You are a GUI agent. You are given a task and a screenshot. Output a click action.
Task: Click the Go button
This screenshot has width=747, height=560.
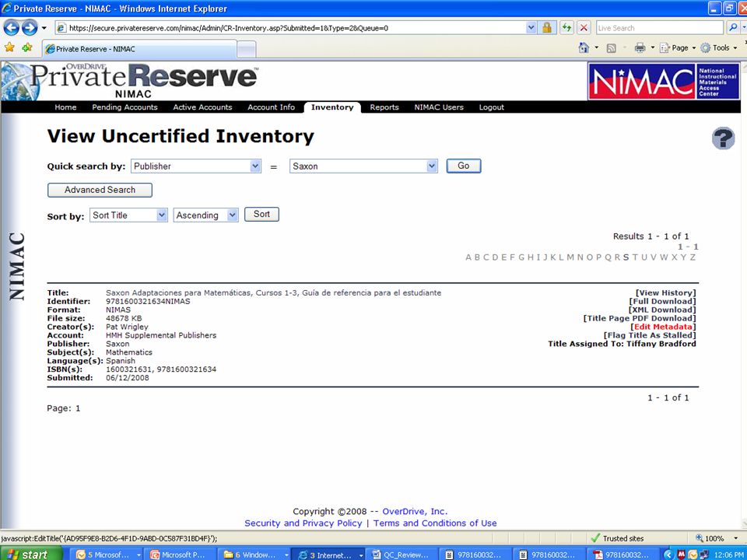pyautogui.click(x=464, y=166)
